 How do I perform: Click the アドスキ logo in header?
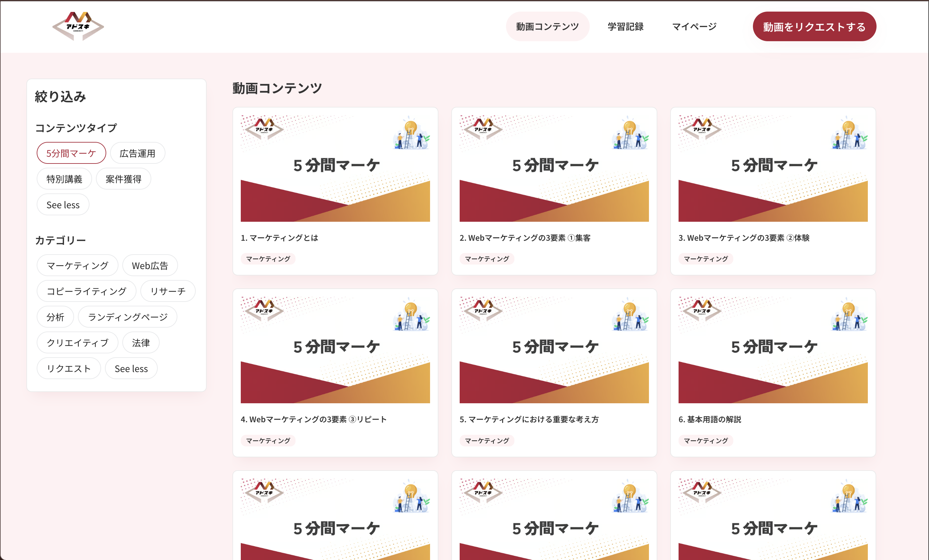point(78,26)
